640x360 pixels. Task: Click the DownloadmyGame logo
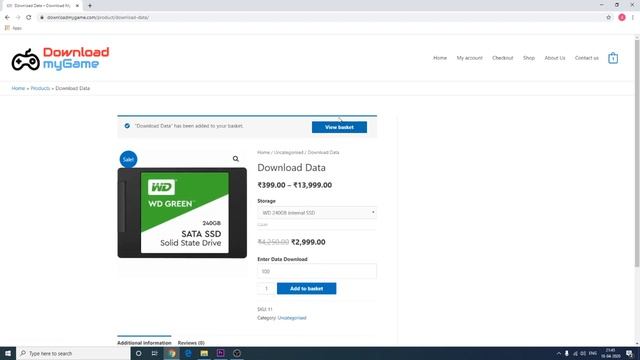pyautogui.click(x=60, y=59)
